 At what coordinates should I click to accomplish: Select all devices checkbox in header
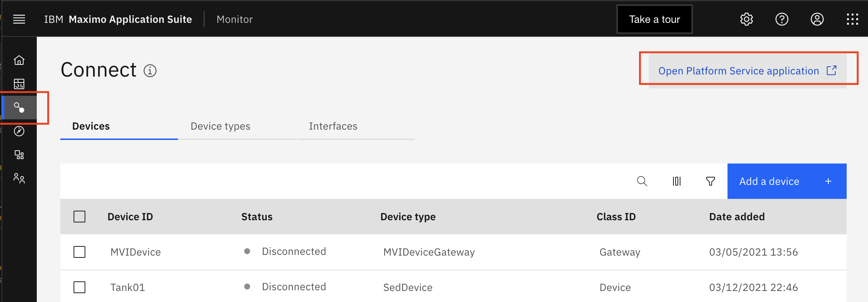click(79, 217)
